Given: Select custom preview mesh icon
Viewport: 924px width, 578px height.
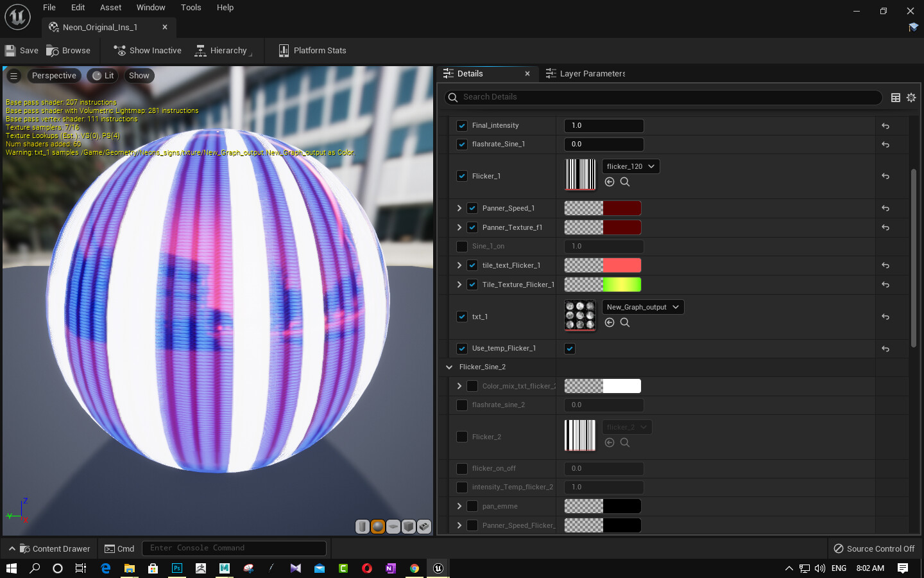Looking at the screenshot, I should (424, 527).
